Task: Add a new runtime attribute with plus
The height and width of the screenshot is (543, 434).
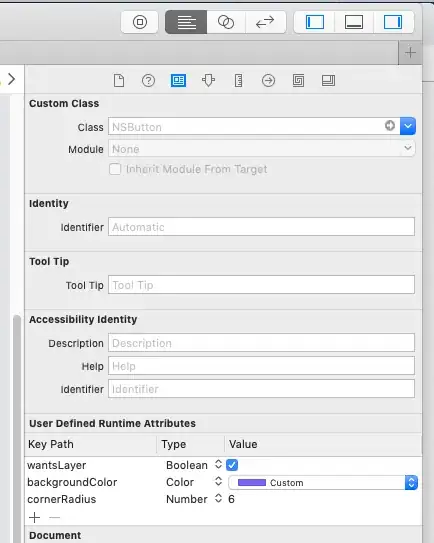Action: coord(35,517)
